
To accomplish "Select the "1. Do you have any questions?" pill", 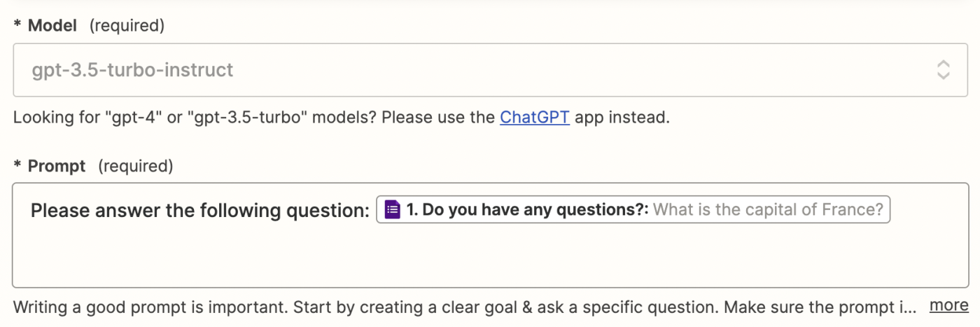I will pyautogui.click(x=528, y=209).
